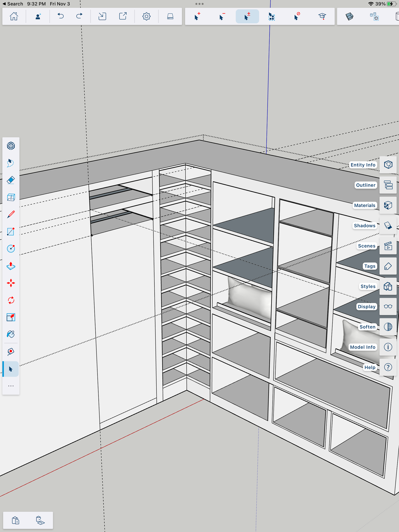Go to the Home screen

coord(14,16)
